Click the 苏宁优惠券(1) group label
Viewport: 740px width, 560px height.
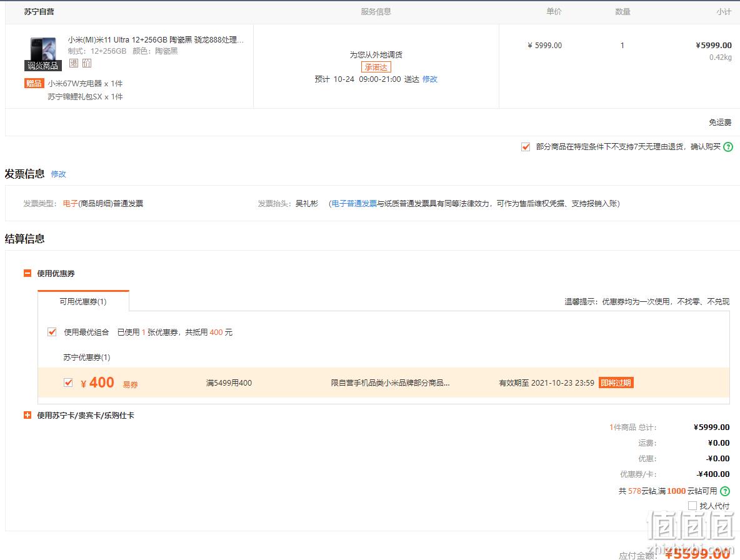(87, 357)
